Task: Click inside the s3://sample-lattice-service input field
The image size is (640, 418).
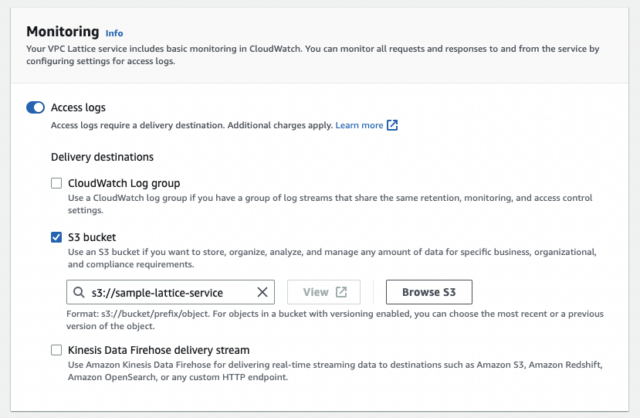Action: point(170,292)
